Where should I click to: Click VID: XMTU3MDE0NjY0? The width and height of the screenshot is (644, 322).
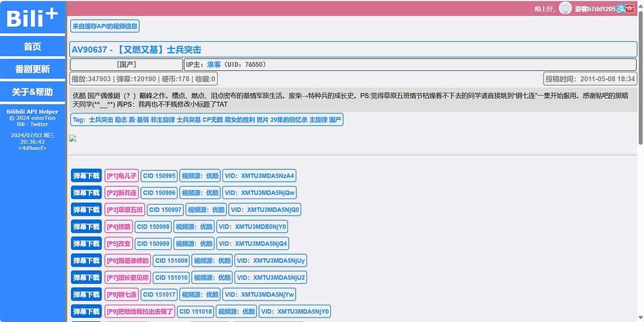(252, 227)
